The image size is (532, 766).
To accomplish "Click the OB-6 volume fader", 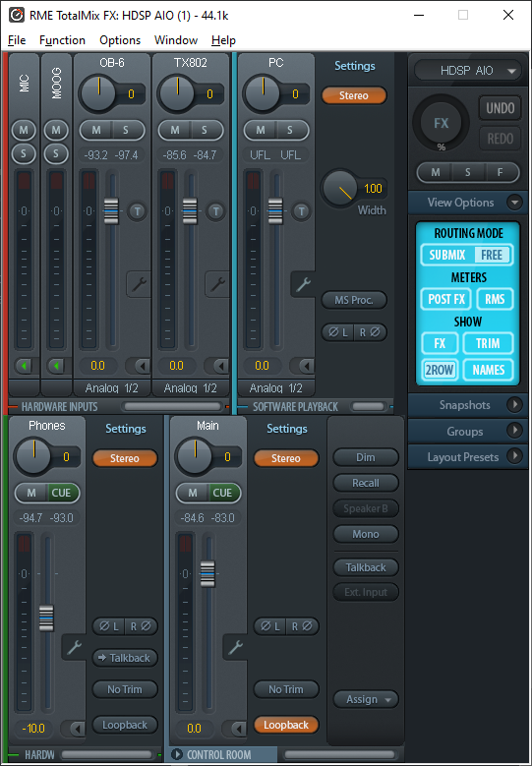I will pos(111,210).
